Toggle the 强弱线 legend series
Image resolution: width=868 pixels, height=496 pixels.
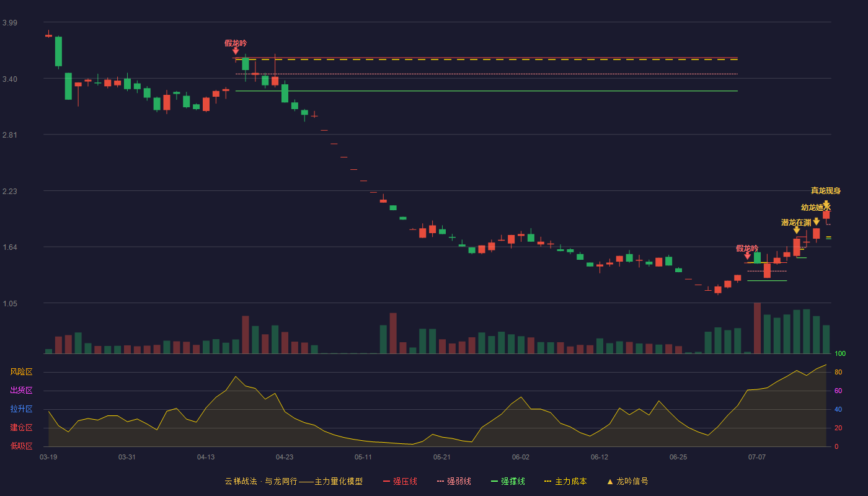click(454, 481)
